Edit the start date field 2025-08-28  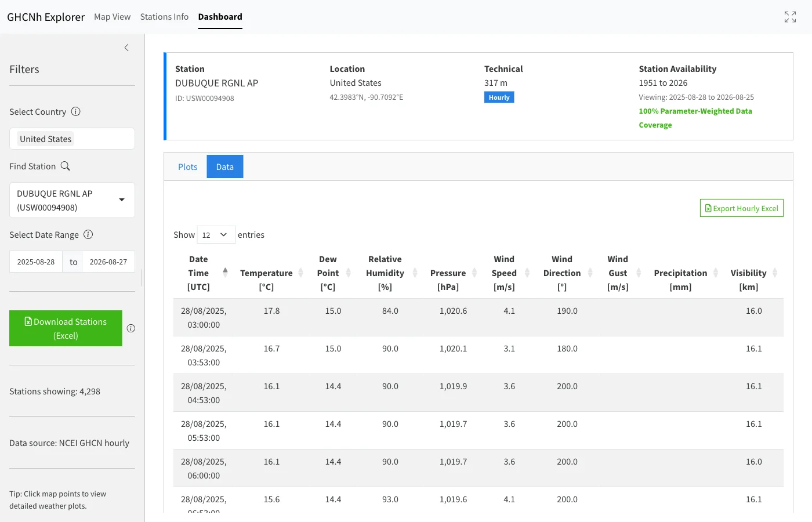point(36,262)
